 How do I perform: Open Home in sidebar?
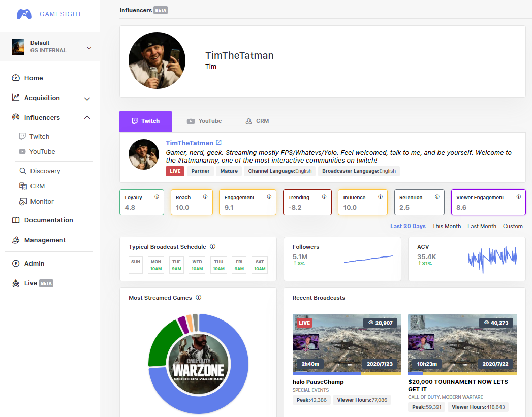click(x=33, y=78)
